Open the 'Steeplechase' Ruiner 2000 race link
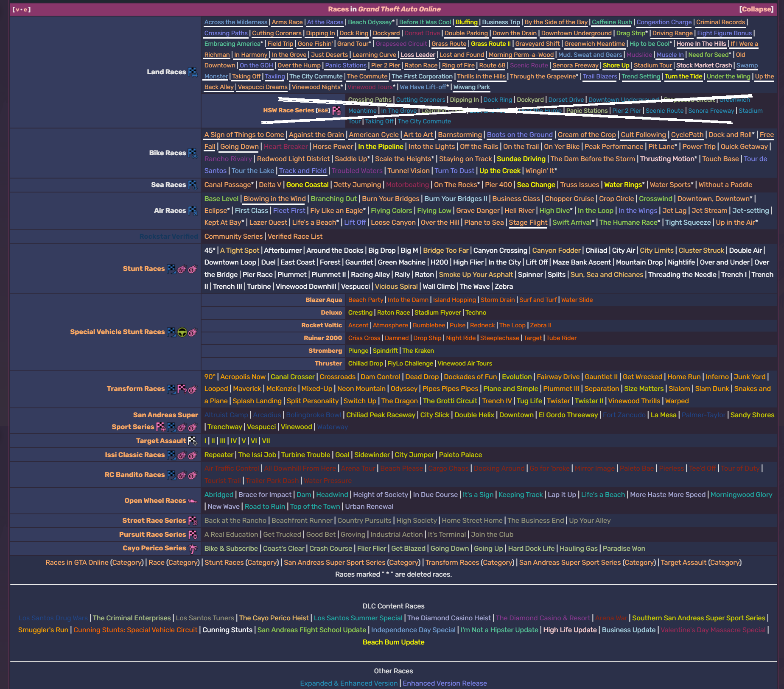Image resolution: width=784 pixels, height=689 pixels. (x=499, y=338)
